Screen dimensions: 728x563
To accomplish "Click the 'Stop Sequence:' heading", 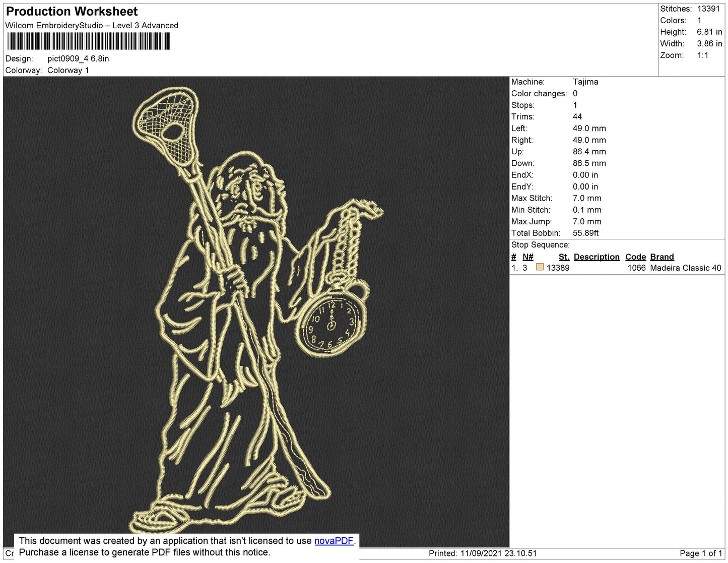I will click(x=541, y=244).
